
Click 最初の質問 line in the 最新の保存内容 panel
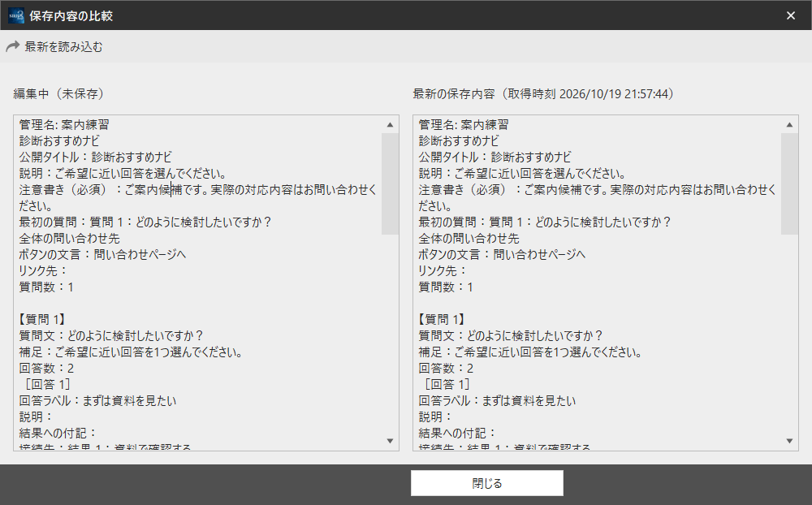[544, 222]
